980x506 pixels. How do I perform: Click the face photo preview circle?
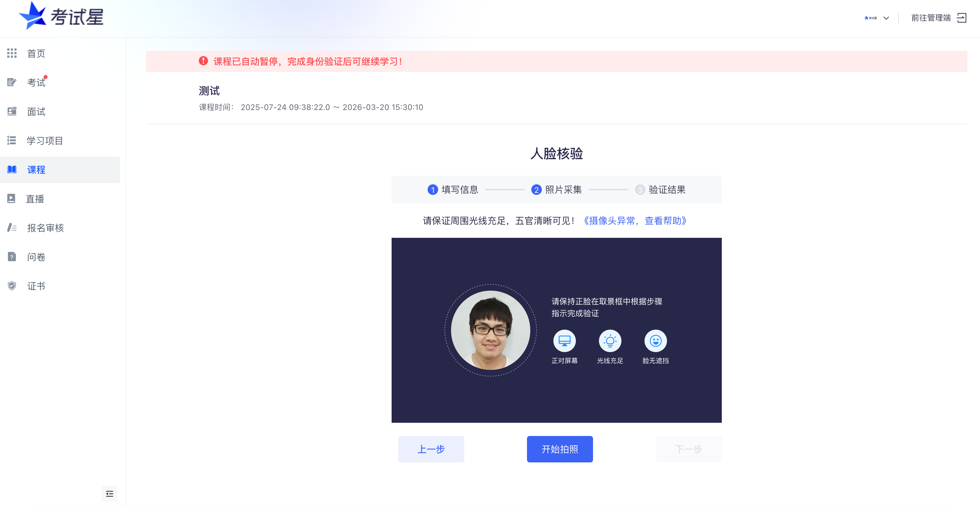[490, 330]
